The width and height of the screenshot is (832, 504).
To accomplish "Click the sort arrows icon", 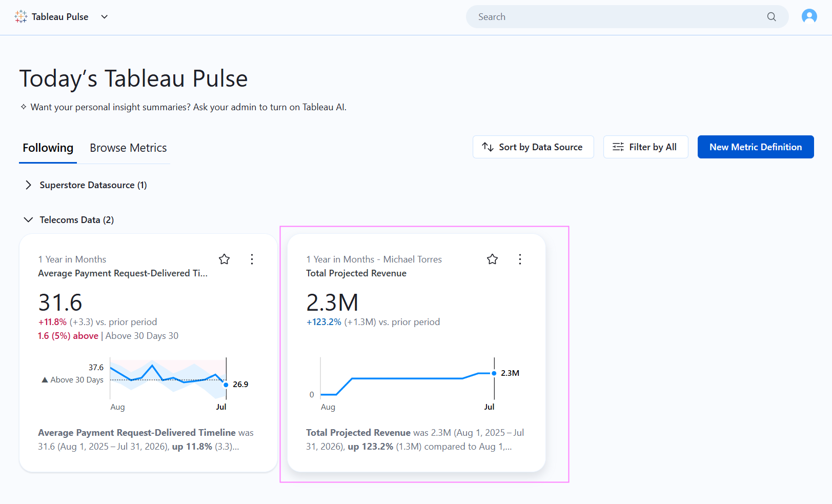I will click(x=488, y=147).
